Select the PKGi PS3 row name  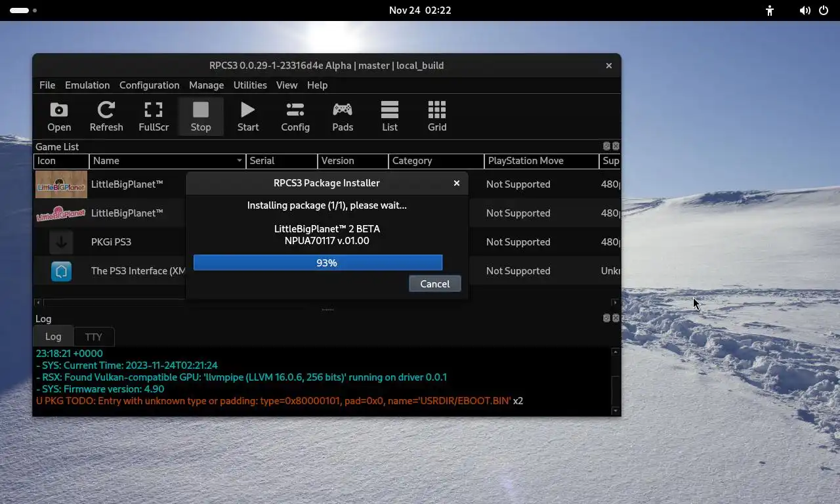coord(111,242)
